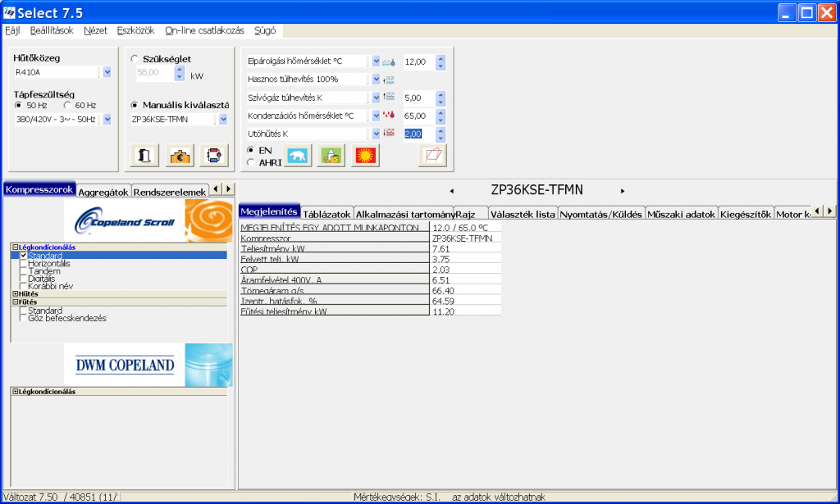Switch to the Táblázatok tab

326,214
